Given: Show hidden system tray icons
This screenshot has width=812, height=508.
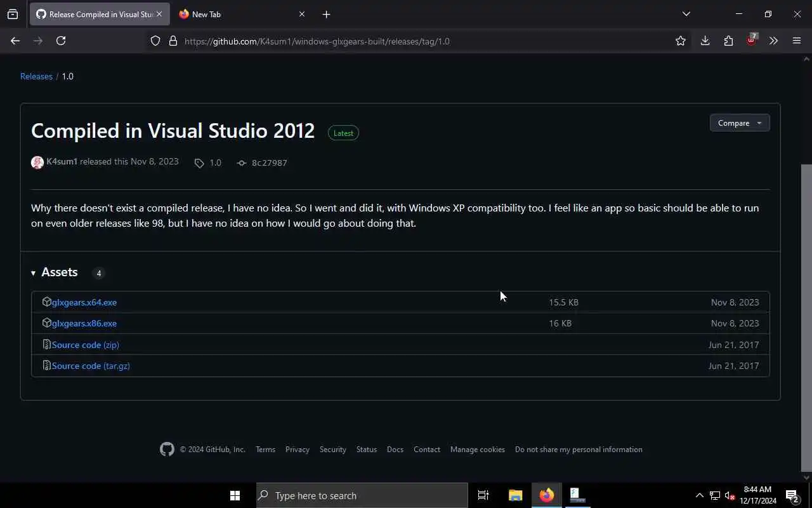Looking at the screenshot, I should [x=699, y=495].
